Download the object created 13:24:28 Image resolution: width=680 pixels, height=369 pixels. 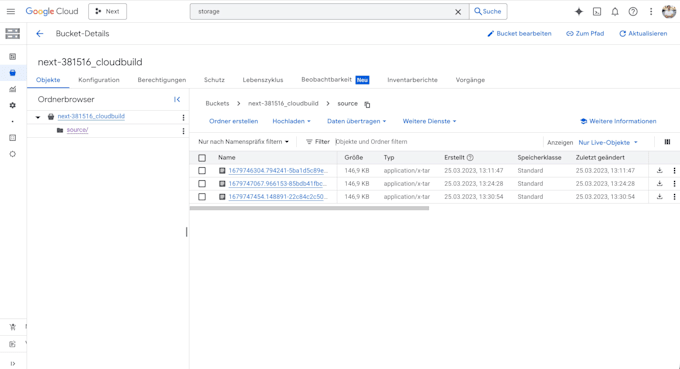coord(660,184)
